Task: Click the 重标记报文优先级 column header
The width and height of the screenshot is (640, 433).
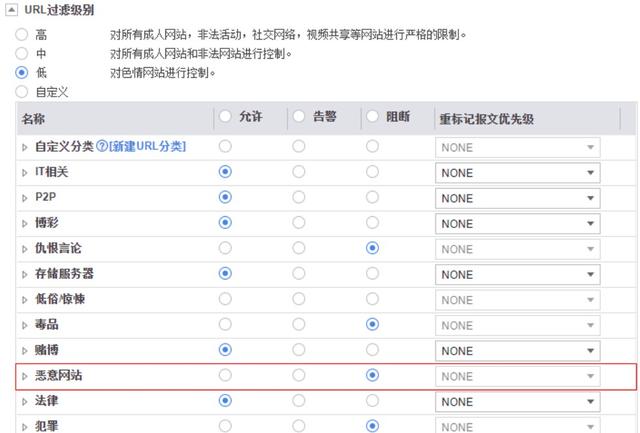Action: point(487,119)
